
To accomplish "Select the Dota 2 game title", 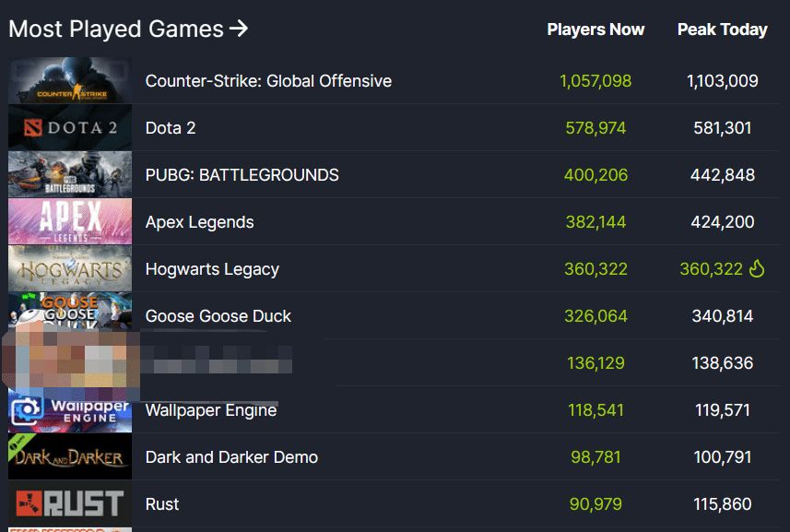I will pos(171,128).
